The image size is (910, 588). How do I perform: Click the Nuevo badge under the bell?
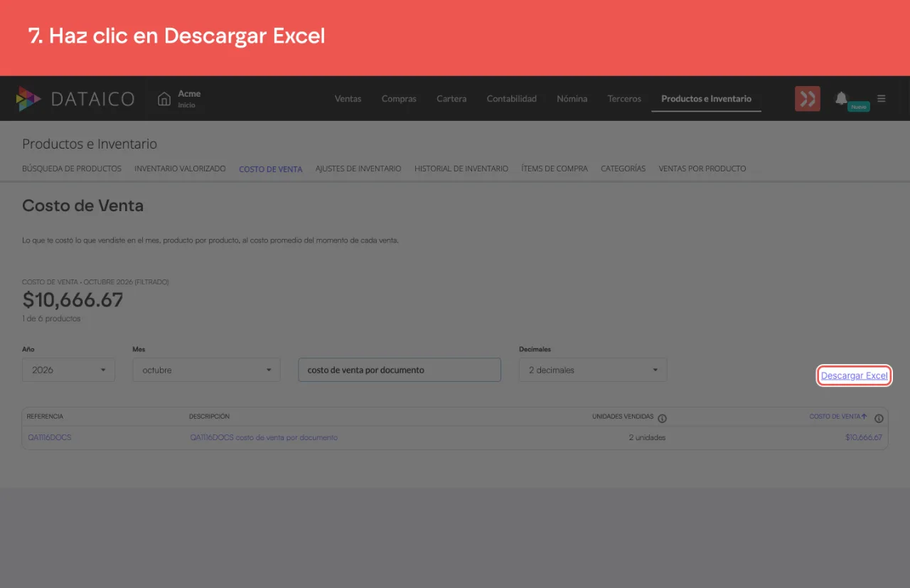click(859, 107)
